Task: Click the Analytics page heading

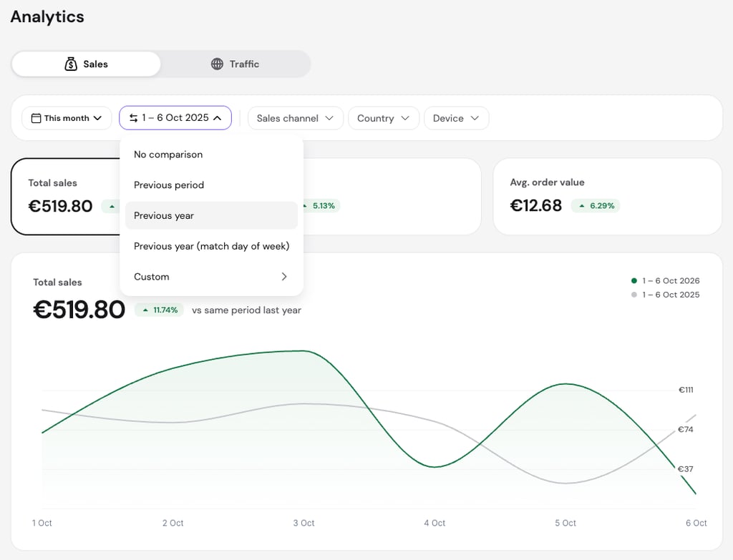Action: pyautogui.click(x=47, y=17)
